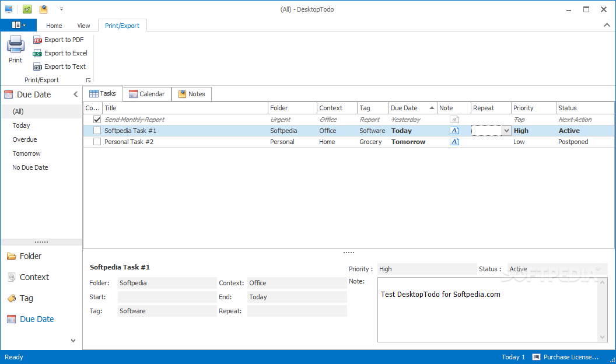Click Purchase License in status bar

[565, 357]
